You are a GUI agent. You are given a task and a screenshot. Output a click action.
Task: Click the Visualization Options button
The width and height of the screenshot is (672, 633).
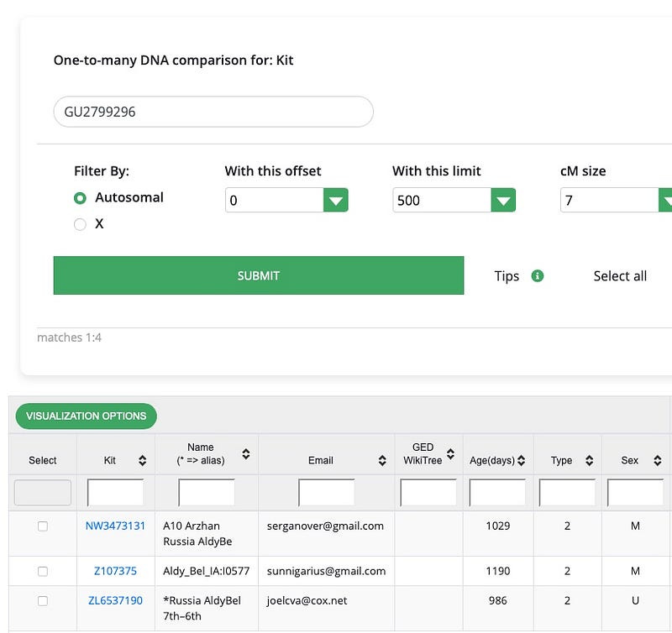point(87,416)
